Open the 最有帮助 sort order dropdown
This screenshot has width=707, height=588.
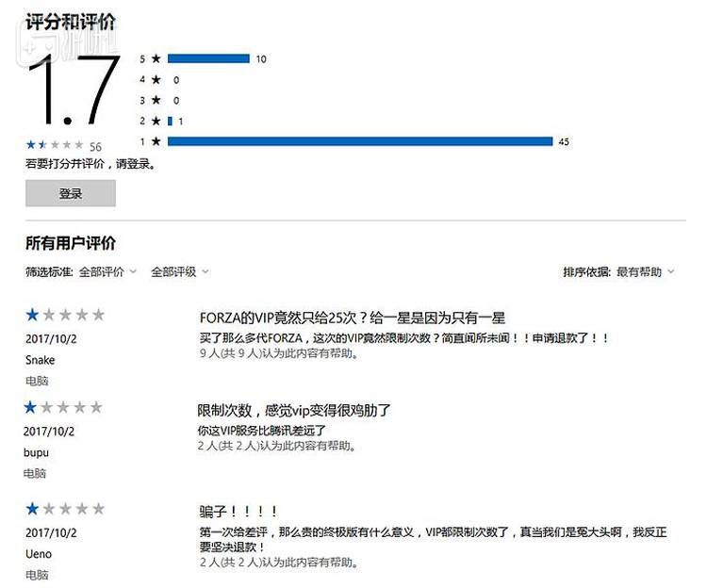646,271
